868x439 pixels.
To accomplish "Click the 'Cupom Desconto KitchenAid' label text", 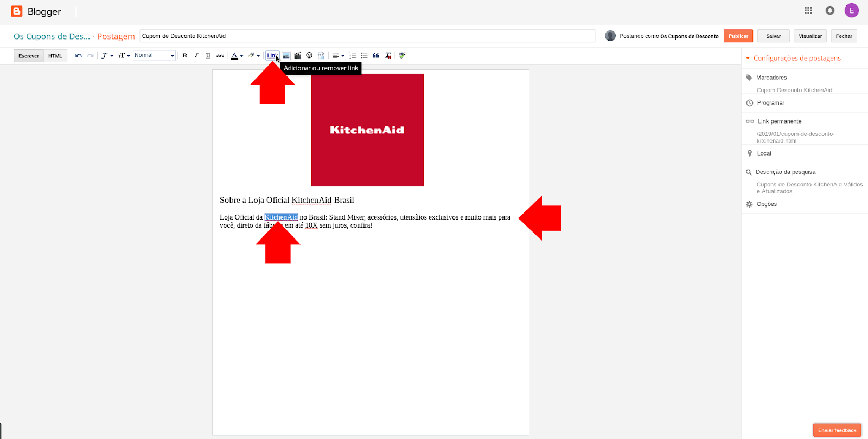I will (794, 91).
